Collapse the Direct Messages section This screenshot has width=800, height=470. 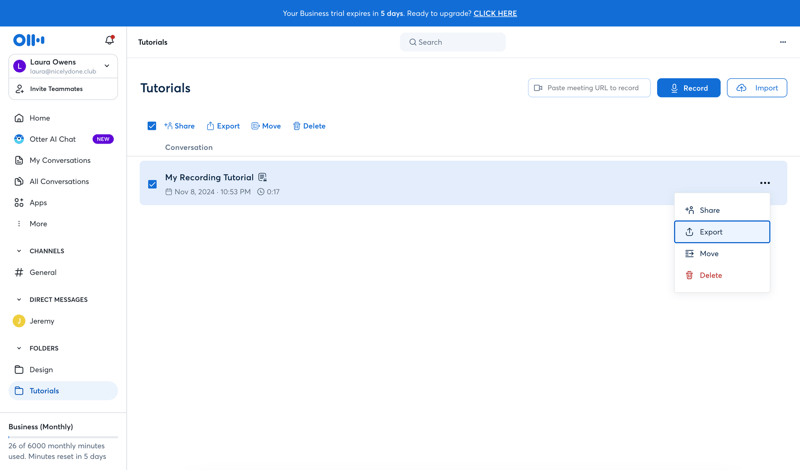(19, 300)
